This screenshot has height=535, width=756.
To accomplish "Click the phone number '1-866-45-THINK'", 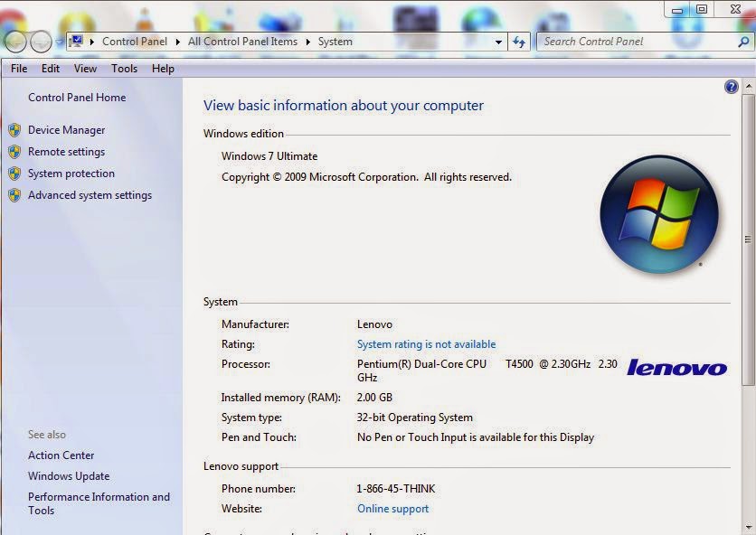I will (x=396, y=489).
